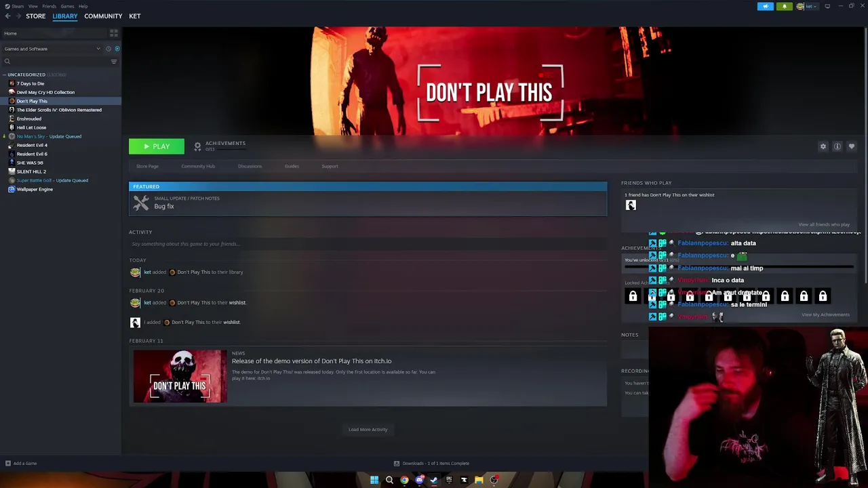
Task: Open the Guides link
Action: pos(292,166)
